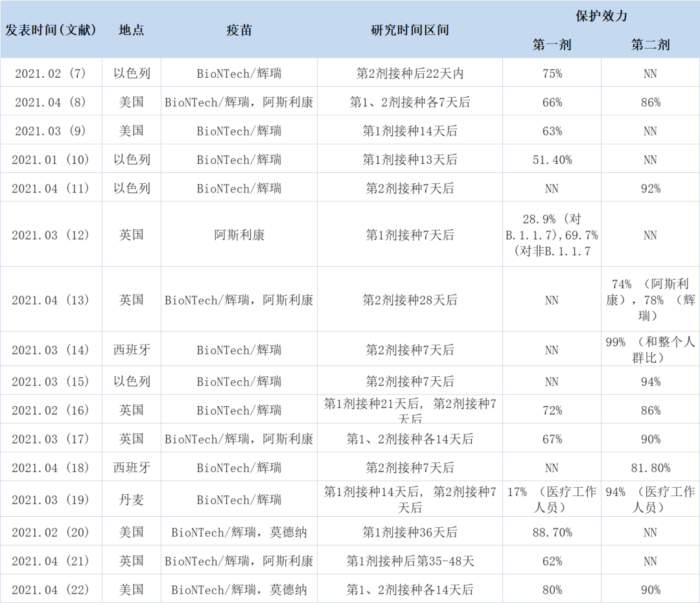Click the 94% (医疗工作人员) cell
This screenshot has height=603, width=700.
(651, 499)
